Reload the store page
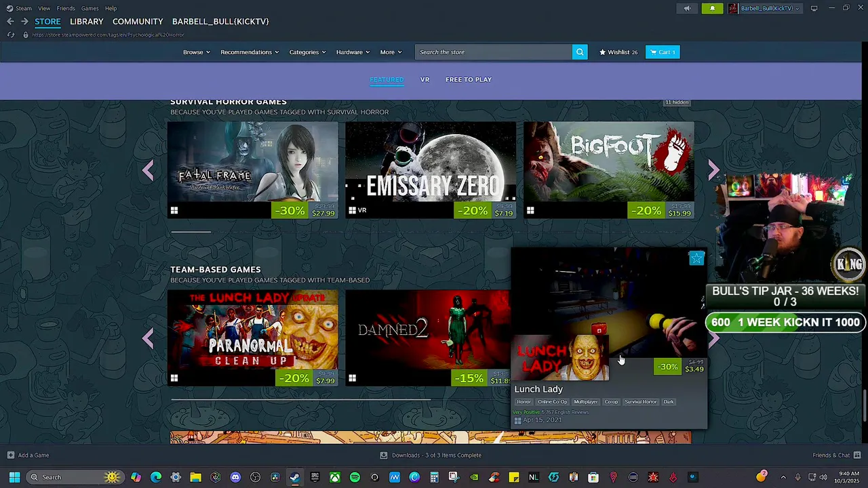The width and height of the screenshot is (868, 488). pyautogui.click(x=10, y=35)
